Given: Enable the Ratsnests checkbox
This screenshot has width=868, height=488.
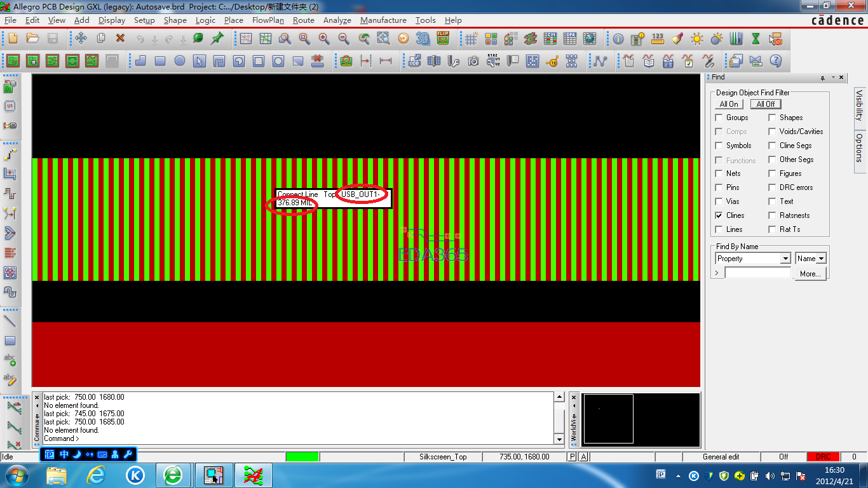Looking at the screenshot, I should click(772, 215).
